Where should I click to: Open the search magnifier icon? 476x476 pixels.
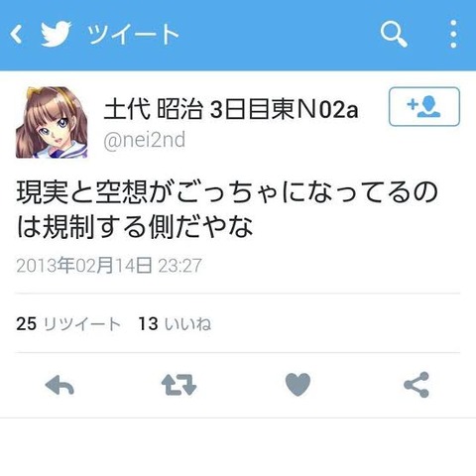tap(394, 34)
